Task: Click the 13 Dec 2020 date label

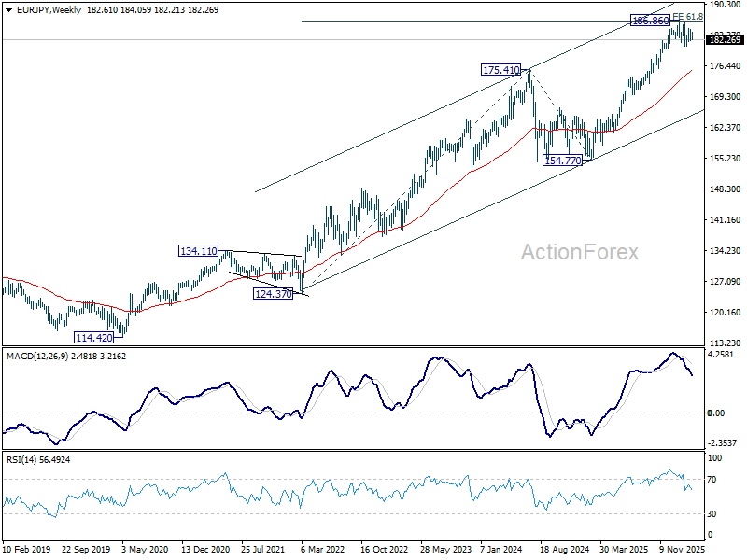Action: (x=205, y=550)
